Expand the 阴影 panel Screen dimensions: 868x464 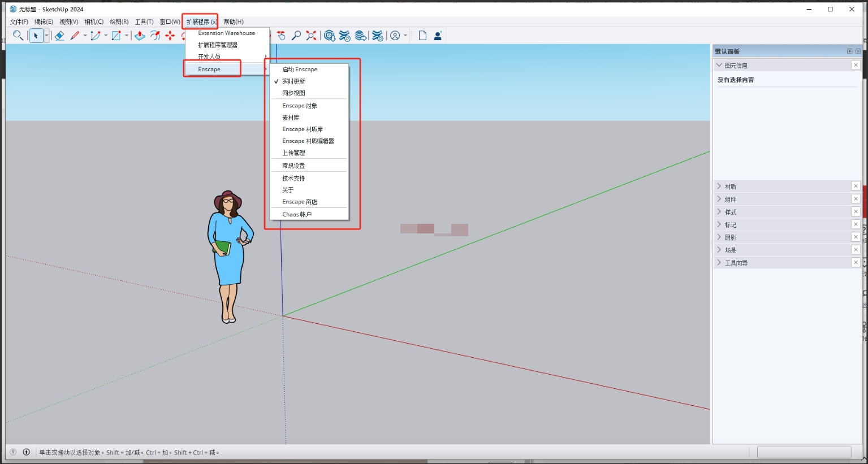point(719,237)
